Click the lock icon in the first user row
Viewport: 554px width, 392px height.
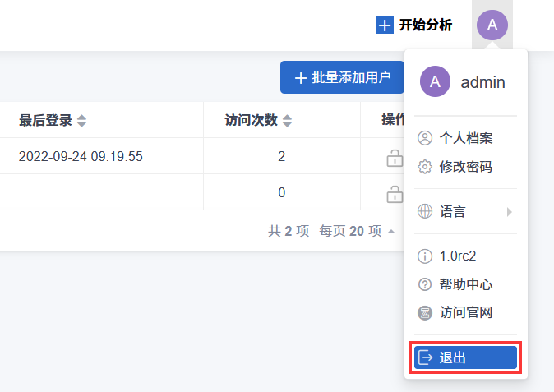[395, 157]
